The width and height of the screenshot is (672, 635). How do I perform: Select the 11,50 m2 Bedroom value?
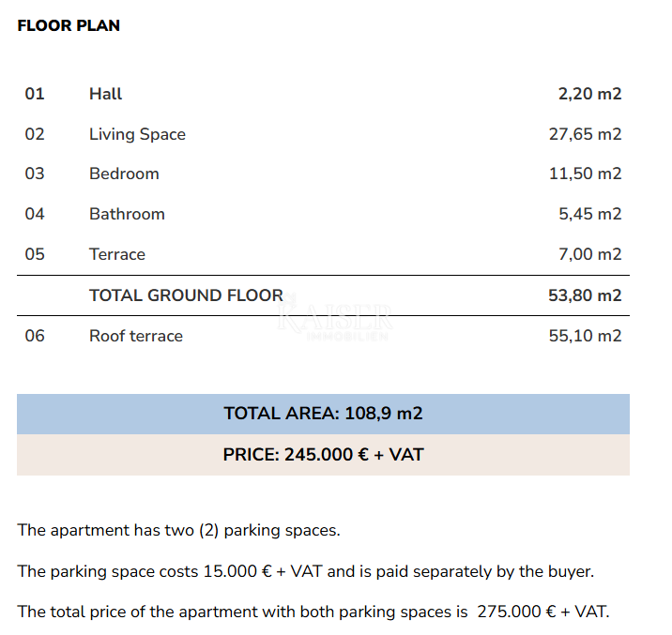point(585,174)
